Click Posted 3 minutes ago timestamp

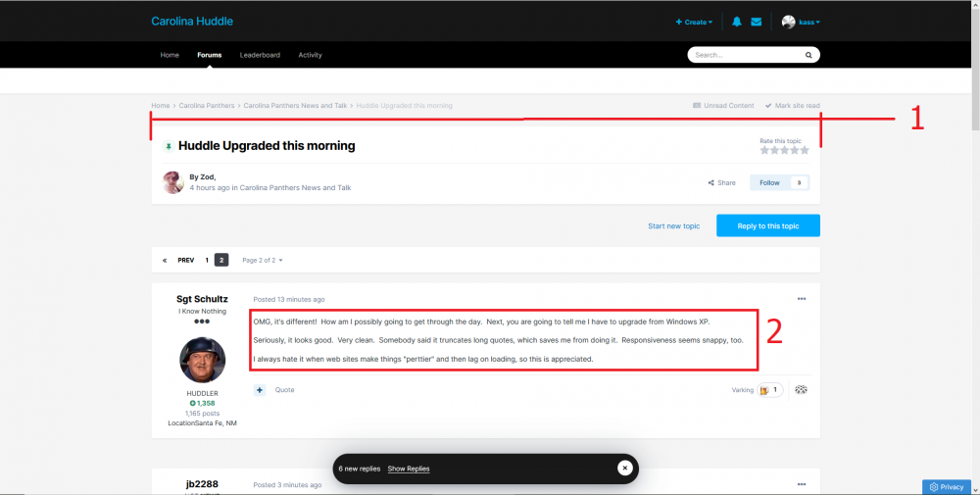point(287,485)
